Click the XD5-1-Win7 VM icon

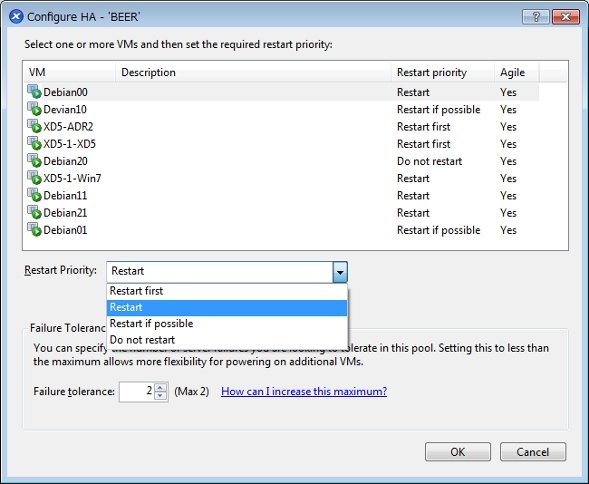[x=34, y=178]
